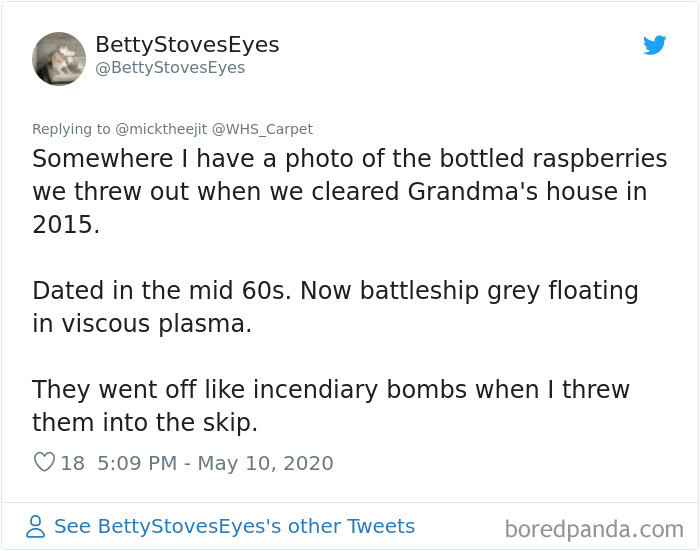Click the 'in viscous plasma' line
The height and width of the screenshot is (551, 700).
click(x=142, y=324)
